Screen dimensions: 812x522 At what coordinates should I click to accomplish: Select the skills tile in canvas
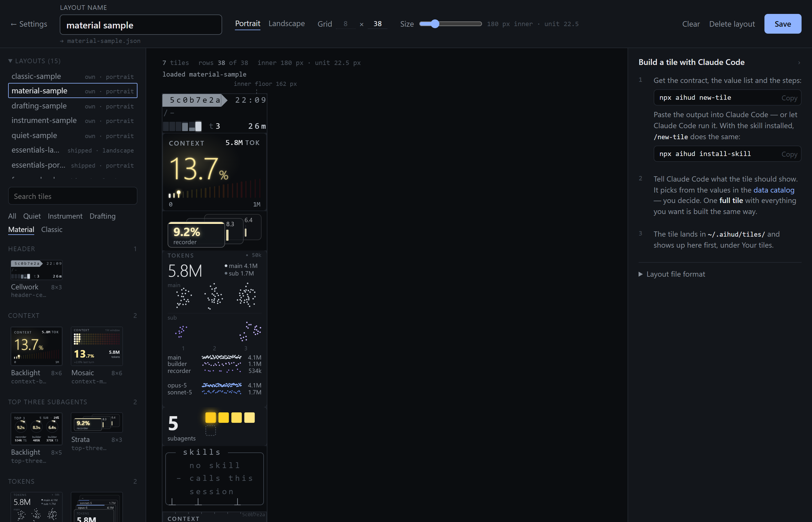215,478
